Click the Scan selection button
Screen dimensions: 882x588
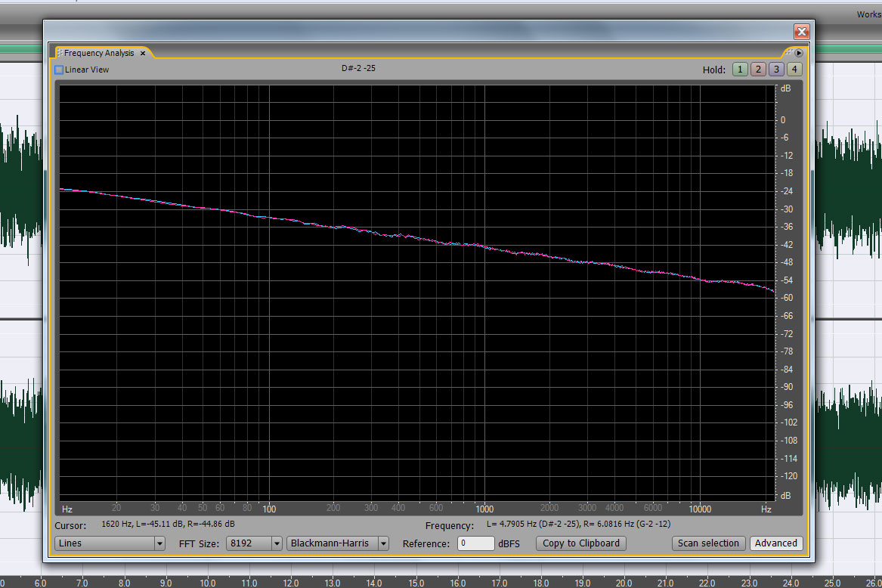tap(708, 543)
